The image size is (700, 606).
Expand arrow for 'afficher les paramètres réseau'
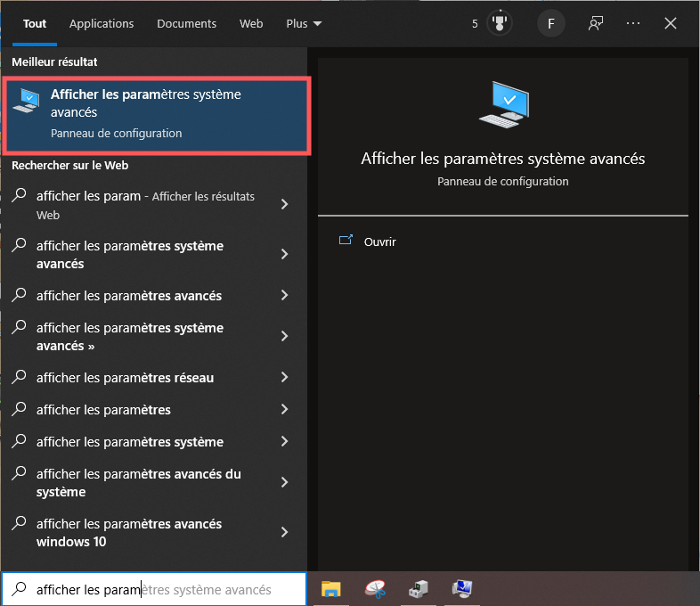[x=284, y=377]
